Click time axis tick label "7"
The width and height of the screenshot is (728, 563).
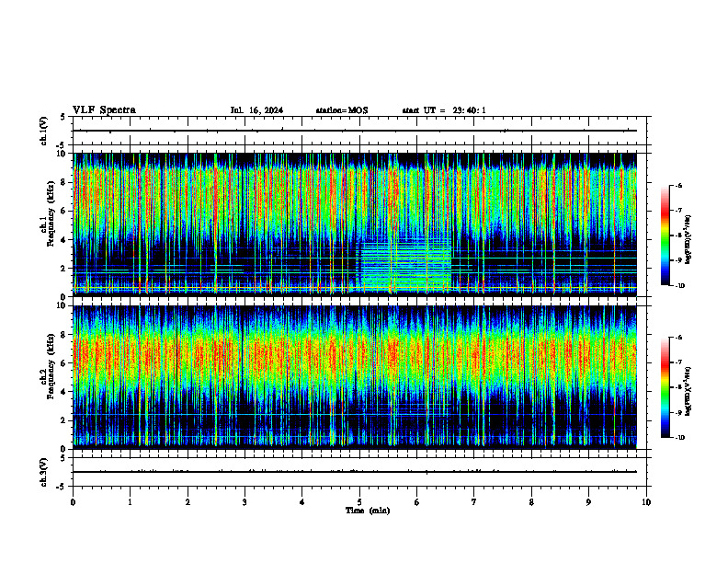[x=474, y=502]
